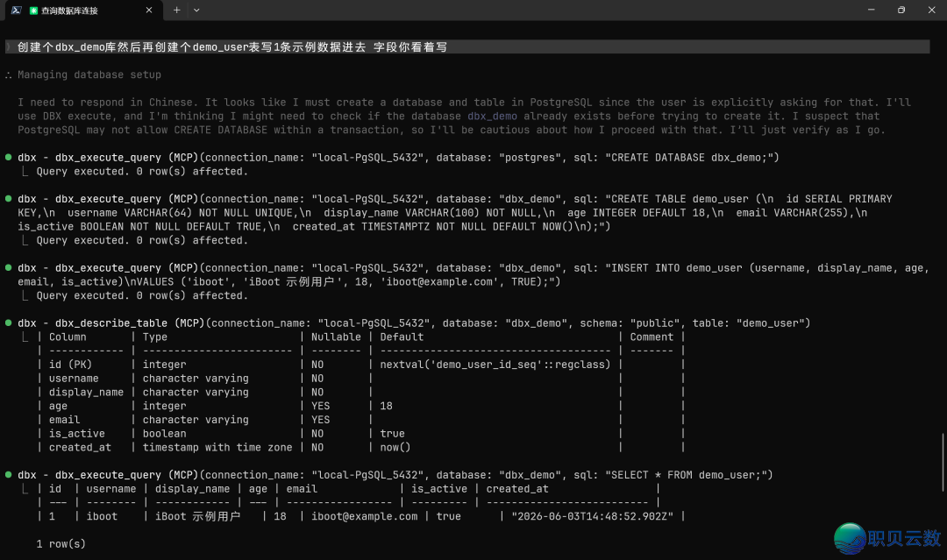The width and height of the screenshot is (947, 560).
Task: Click the 'CREATE TABLE demo_user' SQL text
Action: 680,199
